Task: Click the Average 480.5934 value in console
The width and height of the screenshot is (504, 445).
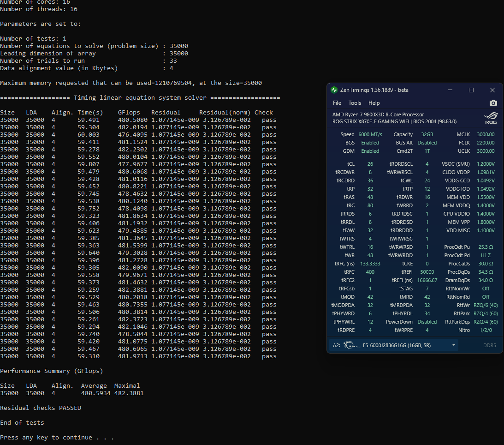Action: 95,393
